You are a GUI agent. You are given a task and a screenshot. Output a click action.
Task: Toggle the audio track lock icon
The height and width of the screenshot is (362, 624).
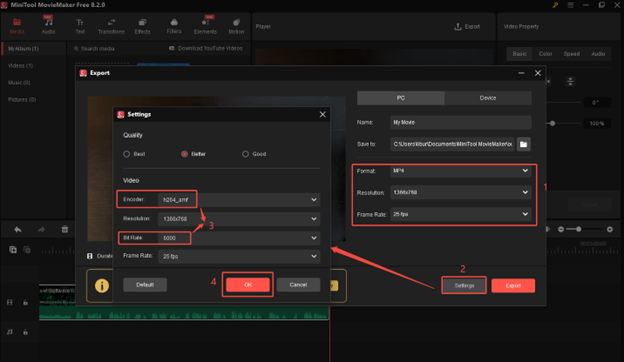pyautogui.click(x=25, y=332)
